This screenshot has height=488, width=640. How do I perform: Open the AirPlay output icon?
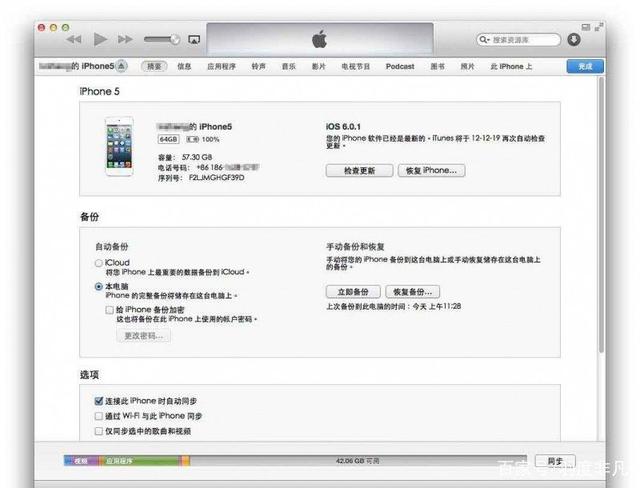[194, 39]
